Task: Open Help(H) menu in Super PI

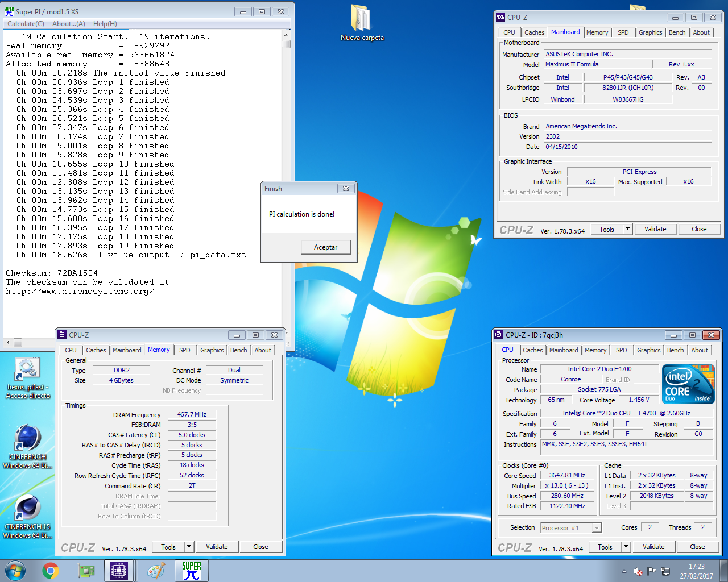Action: pos(105,24)
